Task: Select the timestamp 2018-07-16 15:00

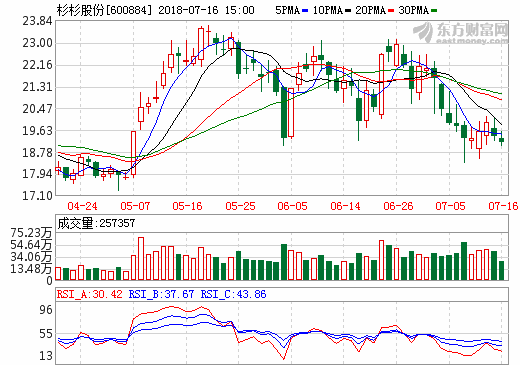Action: coord(206,10)
